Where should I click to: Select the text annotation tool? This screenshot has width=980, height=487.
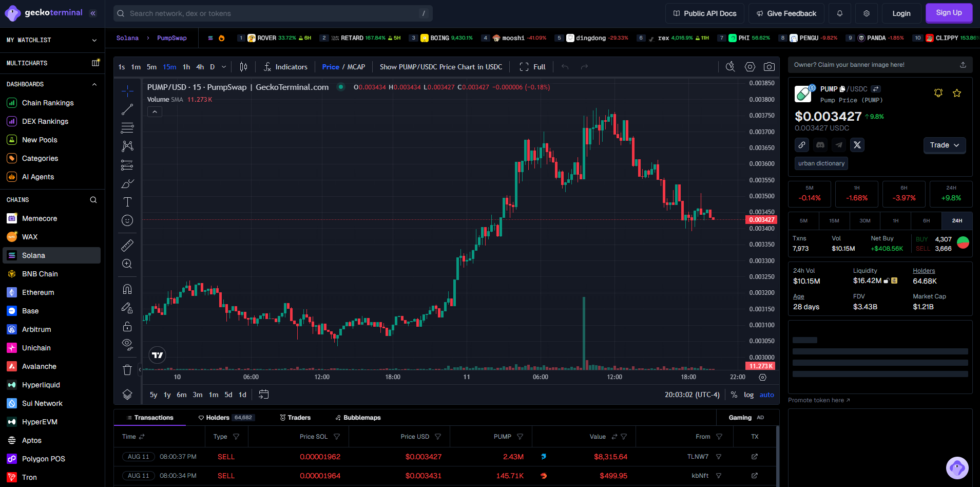coord(127,202)
